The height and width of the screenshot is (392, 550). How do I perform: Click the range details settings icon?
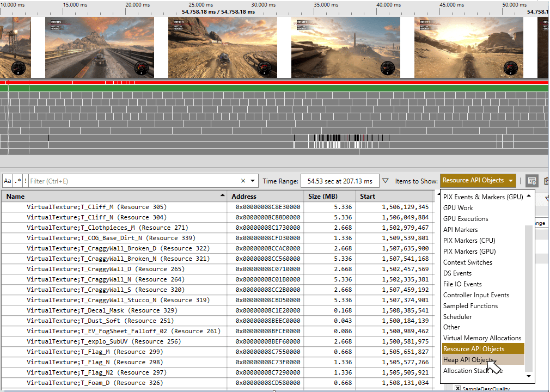coord(532,181)
